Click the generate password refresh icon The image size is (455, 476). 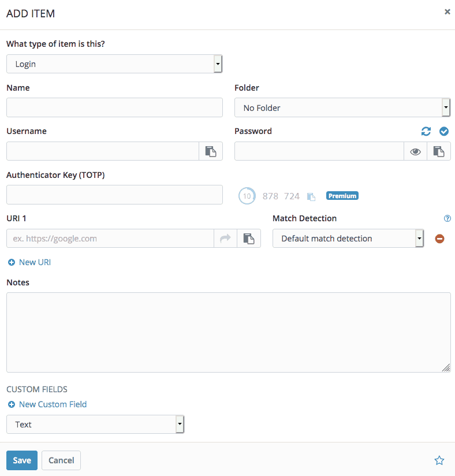[x=426, y=131]
